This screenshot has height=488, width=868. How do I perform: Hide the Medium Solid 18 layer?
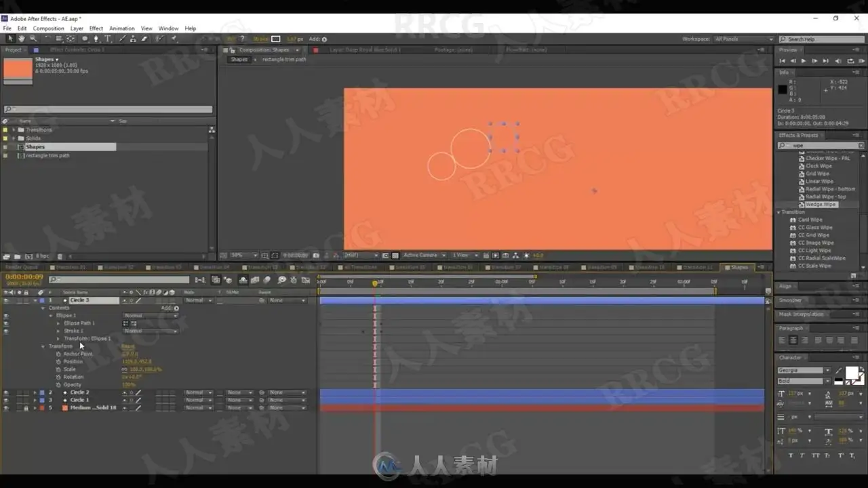[6, 408]
